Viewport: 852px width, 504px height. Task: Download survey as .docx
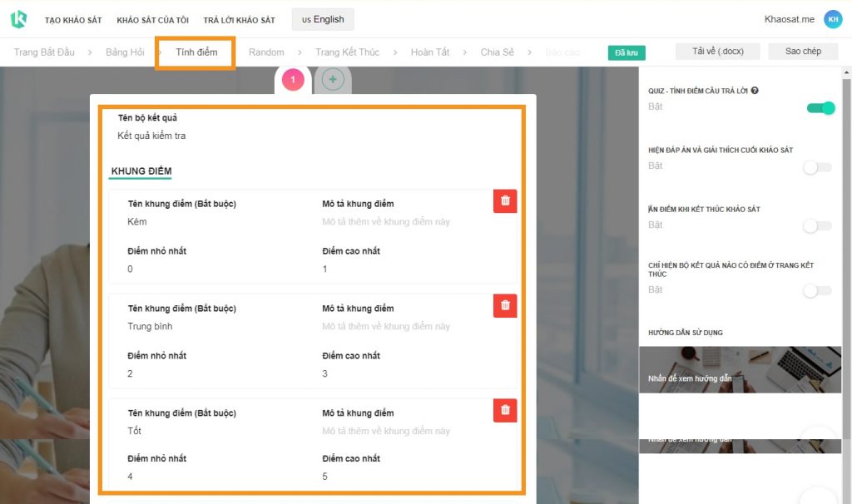pos(718,51)
